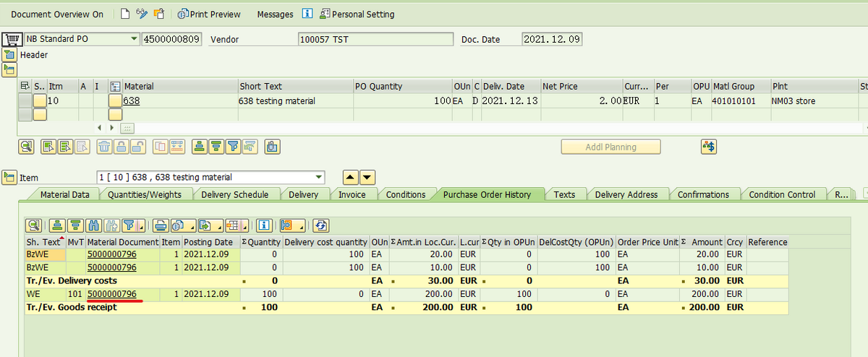Viewport: 868px width, 357px height.
Task: Click the Doc. Date field
Action: [552, 40]
